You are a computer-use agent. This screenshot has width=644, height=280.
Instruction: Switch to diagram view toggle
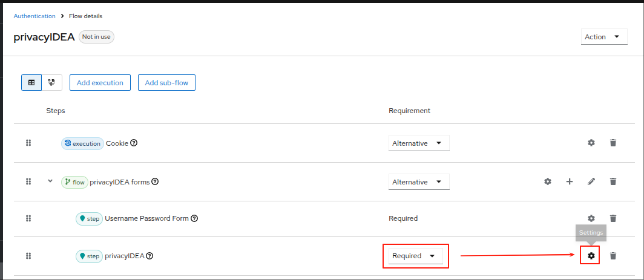pos(52,82)
